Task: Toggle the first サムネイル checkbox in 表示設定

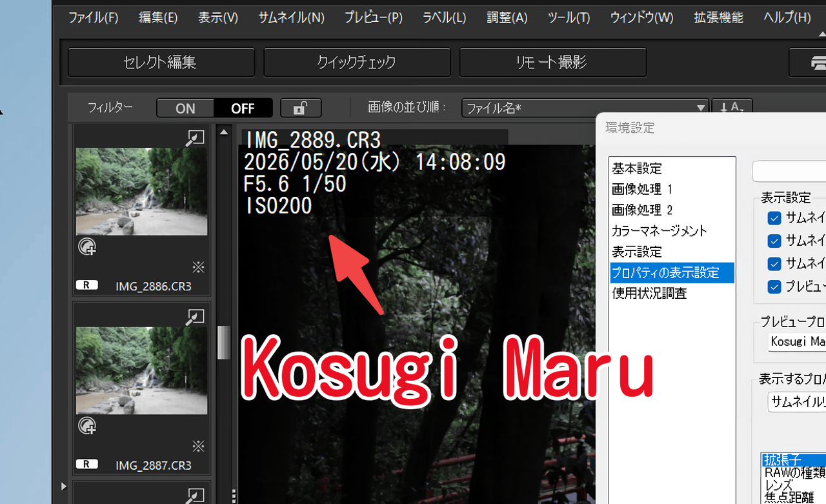Action: (x=774, y=217)
